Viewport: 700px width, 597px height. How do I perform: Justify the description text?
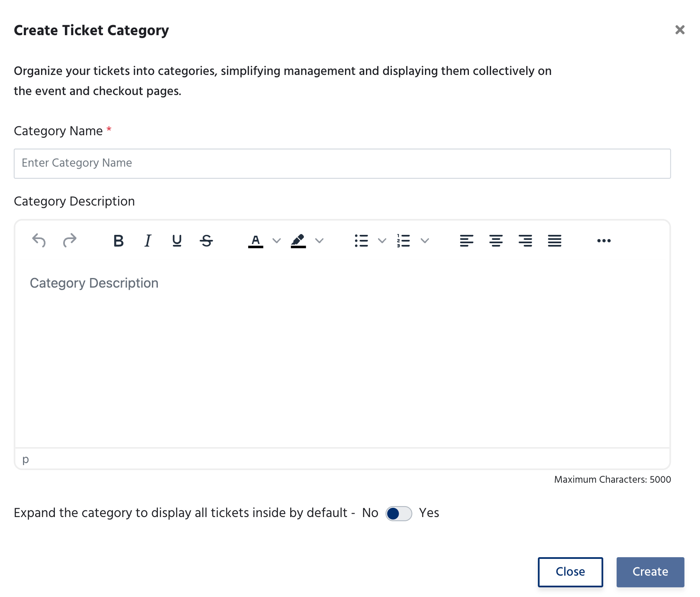[x=555, y=241]
